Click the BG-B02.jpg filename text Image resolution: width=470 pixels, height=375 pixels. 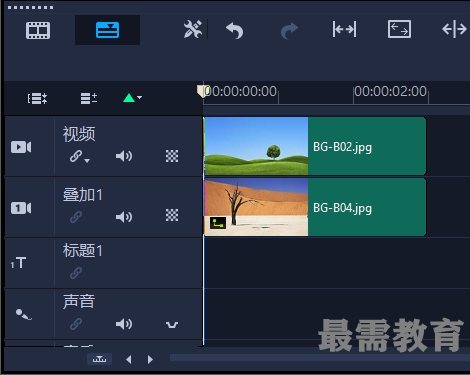(x=342, y=147)
